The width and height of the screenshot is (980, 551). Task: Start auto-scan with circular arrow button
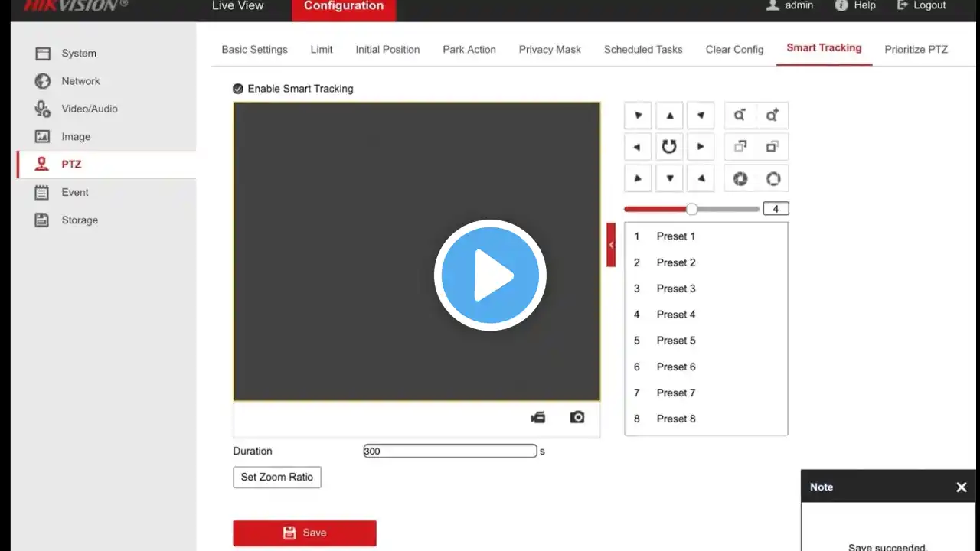pos(669,147)
